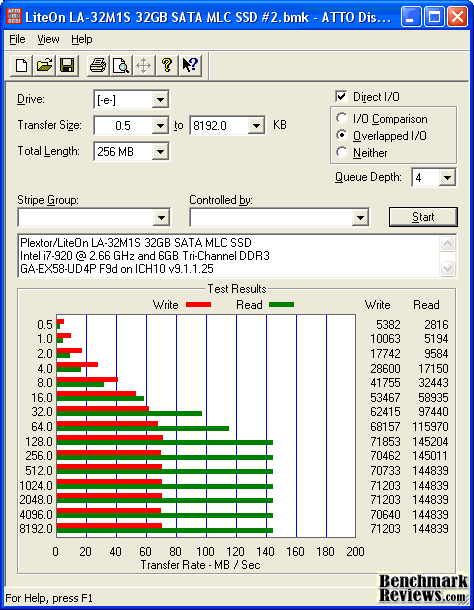Click write value 71853 for 128.0

[385, 442]
